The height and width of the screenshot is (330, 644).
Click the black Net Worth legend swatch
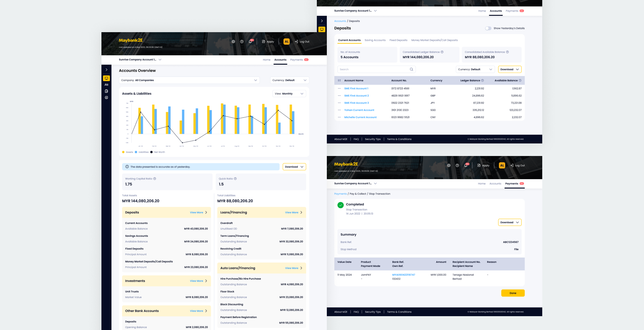pos(151,152)
